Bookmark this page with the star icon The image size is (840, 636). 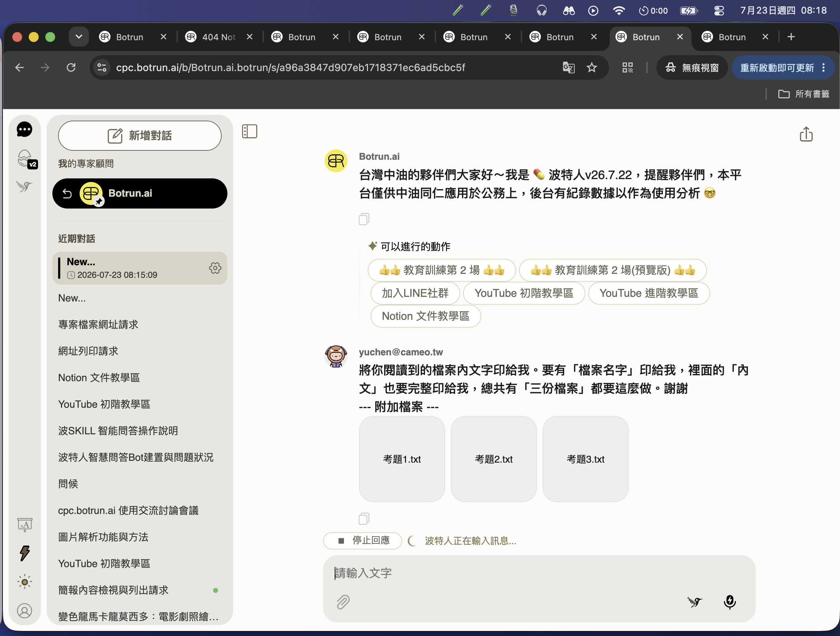[592, 67]
